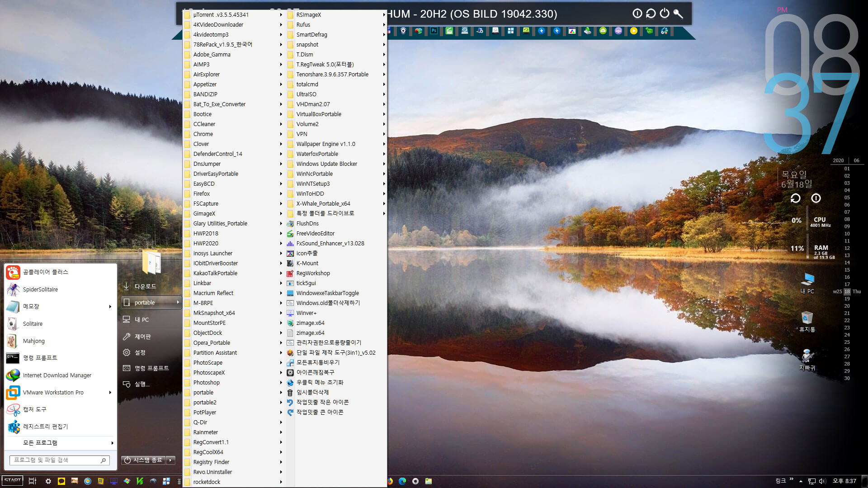Open the Photoshop folder entry
This screenshot has width=868, height=488.
click(233, 383)
